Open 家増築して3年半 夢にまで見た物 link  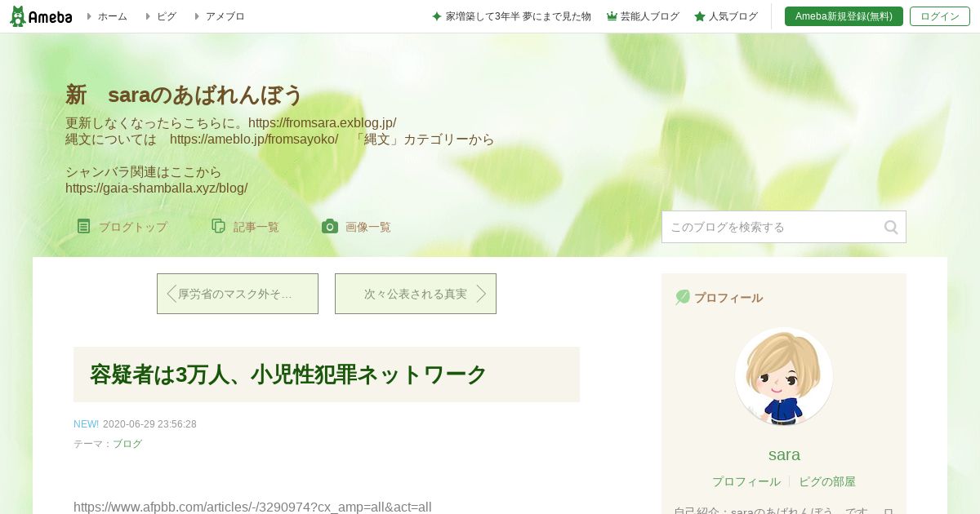tap(518, 16)
